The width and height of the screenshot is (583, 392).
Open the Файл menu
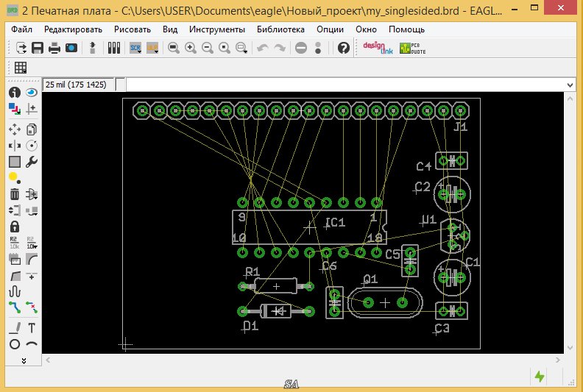[x=22, y=30]
